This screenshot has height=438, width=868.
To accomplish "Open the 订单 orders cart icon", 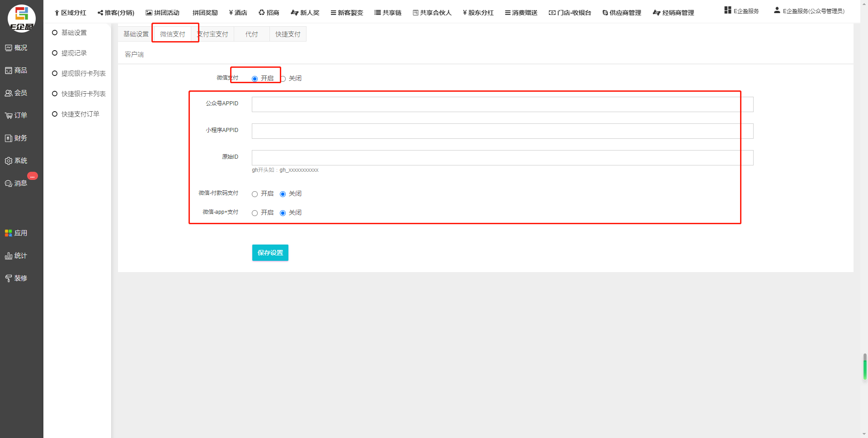I will point(9,116).
